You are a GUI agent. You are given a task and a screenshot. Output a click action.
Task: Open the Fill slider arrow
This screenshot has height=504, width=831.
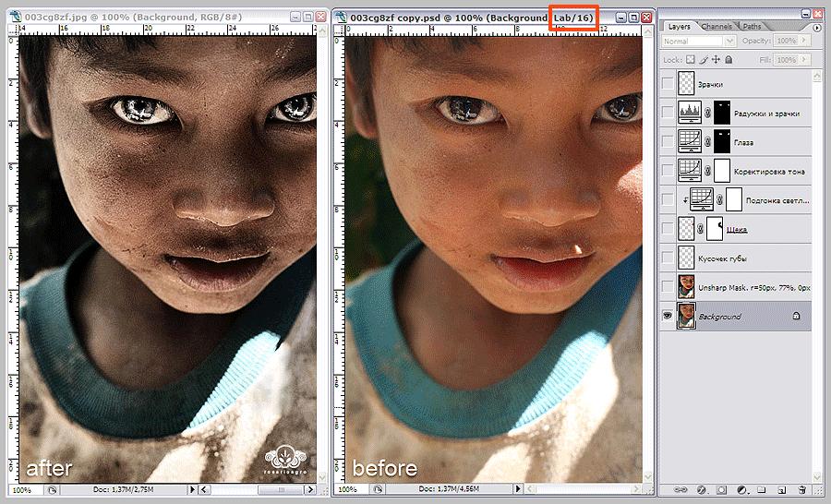click(804, 59)
